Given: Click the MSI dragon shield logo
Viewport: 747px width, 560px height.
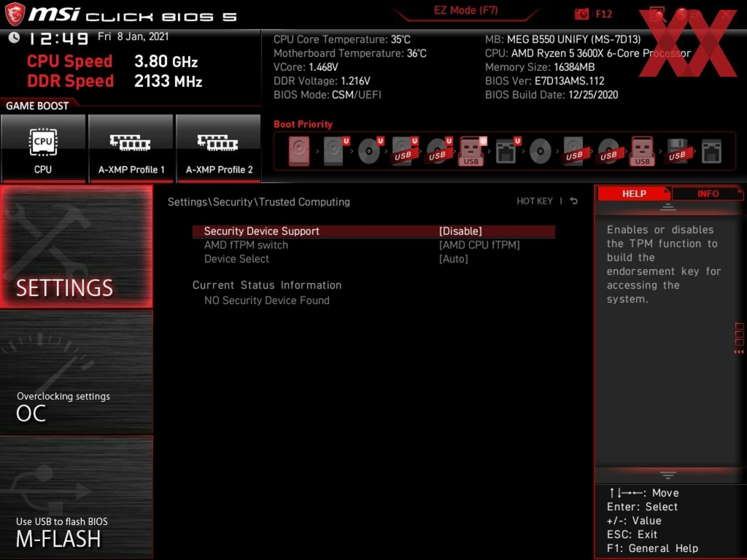Looking at the screenshot, I should pos(15,14).
